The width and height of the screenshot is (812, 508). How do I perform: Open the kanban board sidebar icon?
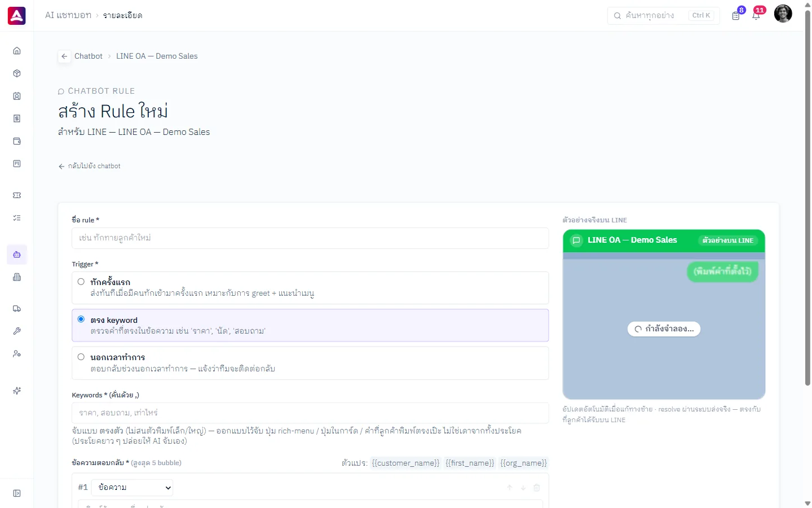point(17,164)
